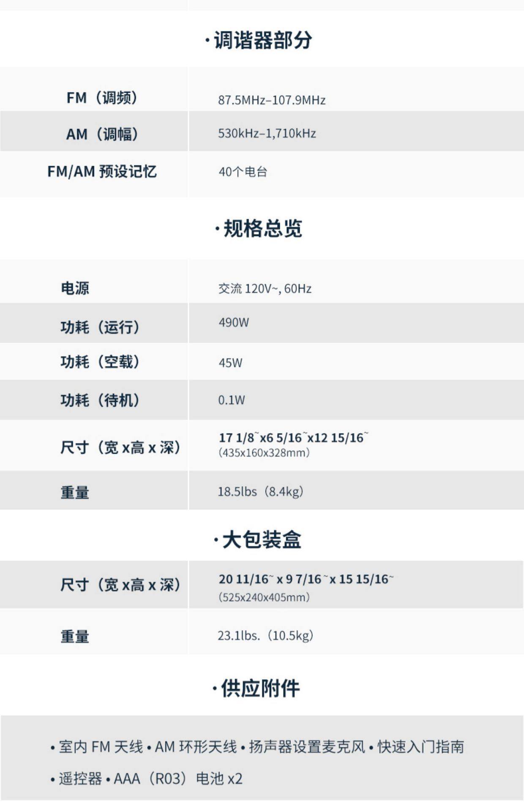Select the 交流 120V~, 60Hz value
The height and width of the screenshot is (812, 524).
(x=265, y=289)
